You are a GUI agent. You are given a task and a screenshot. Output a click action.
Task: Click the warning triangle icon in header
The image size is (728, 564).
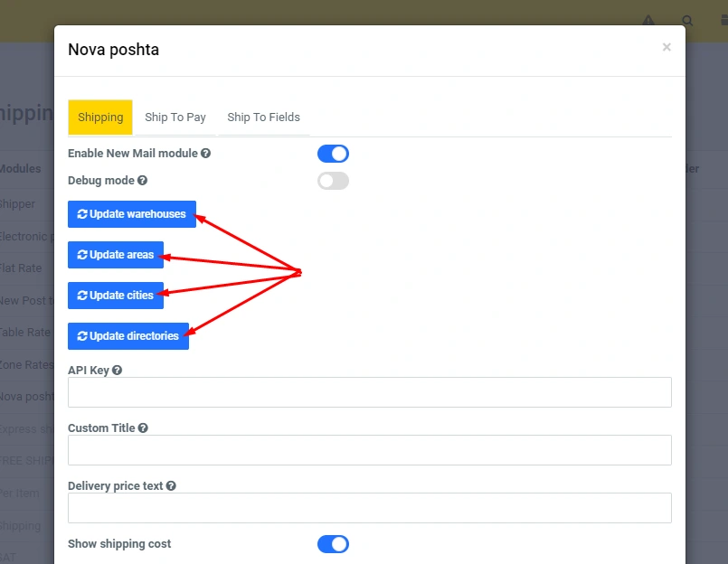(648, 21)
